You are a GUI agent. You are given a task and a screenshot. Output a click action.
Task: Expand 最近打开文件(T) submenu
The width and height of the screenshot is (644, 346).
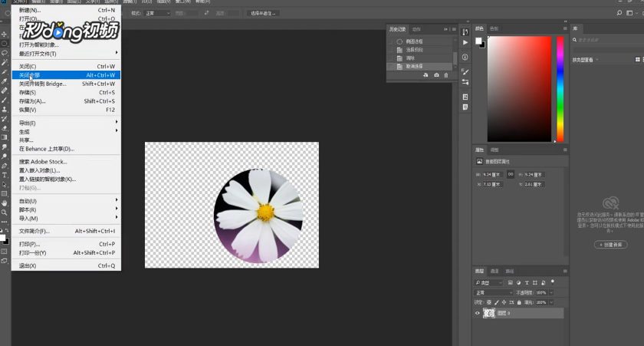tap(66, 54)
